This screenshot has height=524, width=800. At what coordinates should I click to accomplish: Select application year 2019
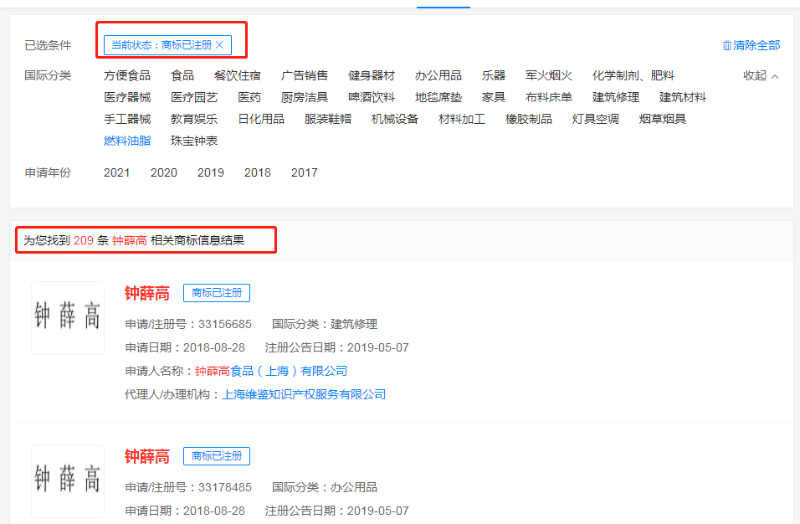[211, 172]
